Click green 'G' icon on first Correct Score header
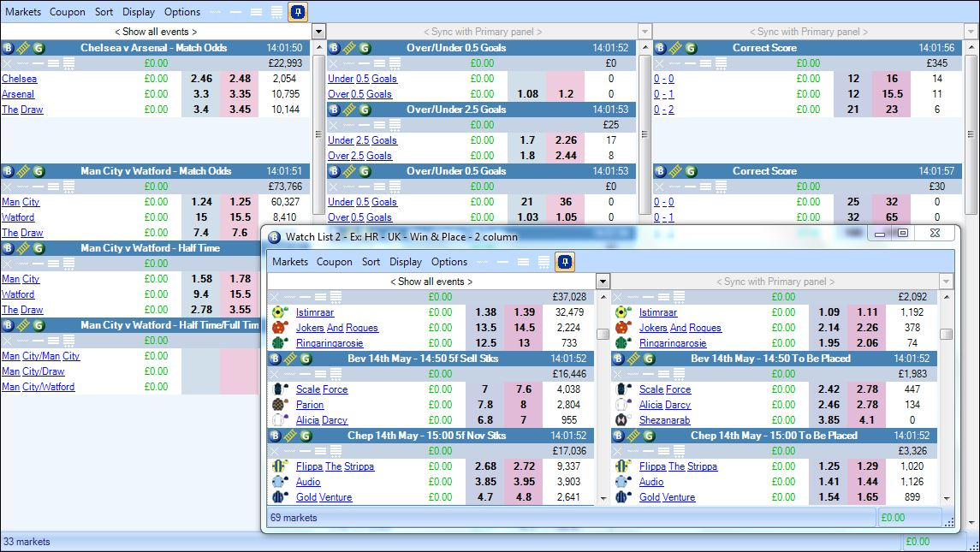The width and height of the screenshot is (980, 552). 690,48
